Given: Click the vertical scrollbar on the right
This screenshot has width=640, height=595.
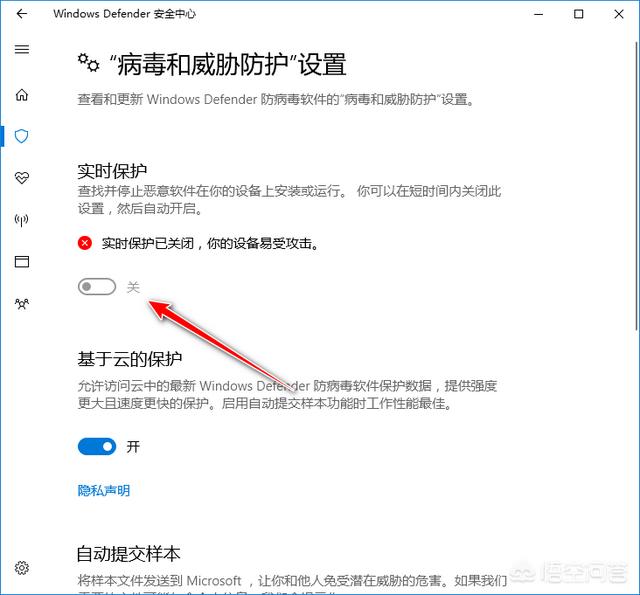Looking at the screenshot, I should 637,186.
